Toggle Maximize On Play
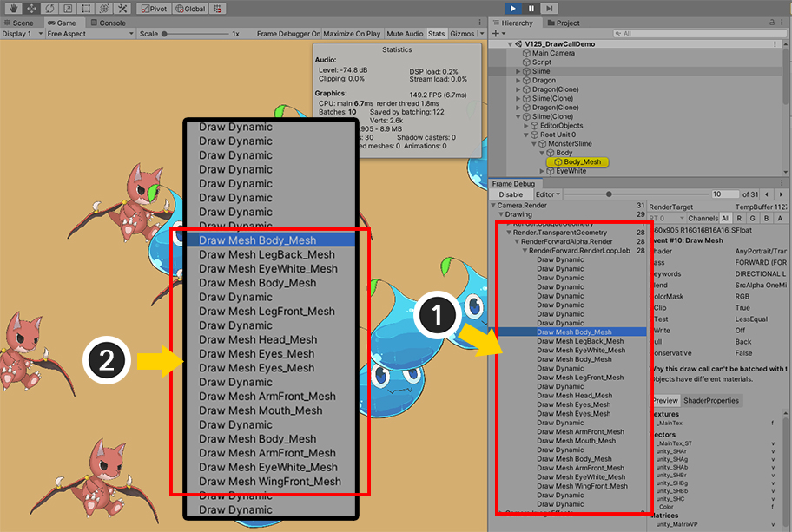The height and width of the screenshot is (532, 792). (x=352, y=34)
